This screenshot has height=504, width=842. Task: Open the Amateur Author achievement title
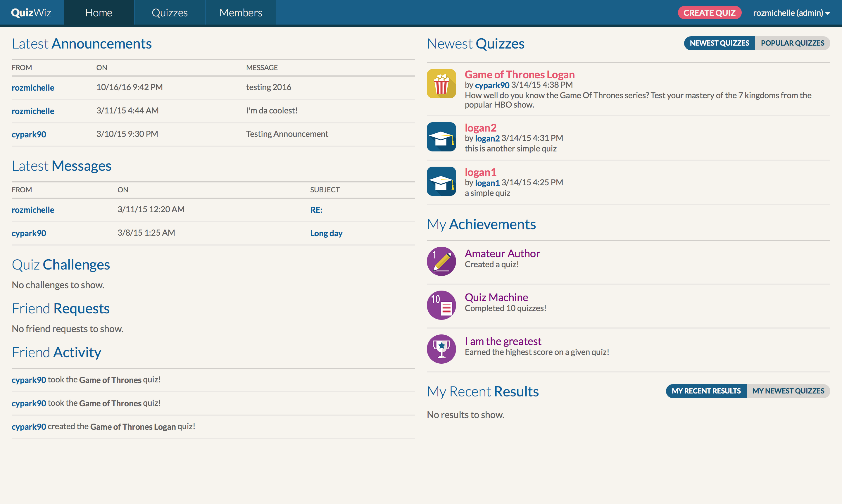point(502,253)
